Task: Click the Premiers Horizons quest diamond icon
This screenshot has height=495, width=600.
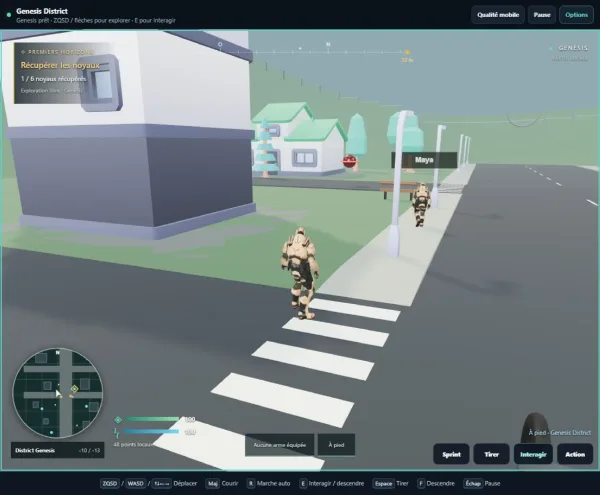Action: point(23,52)
